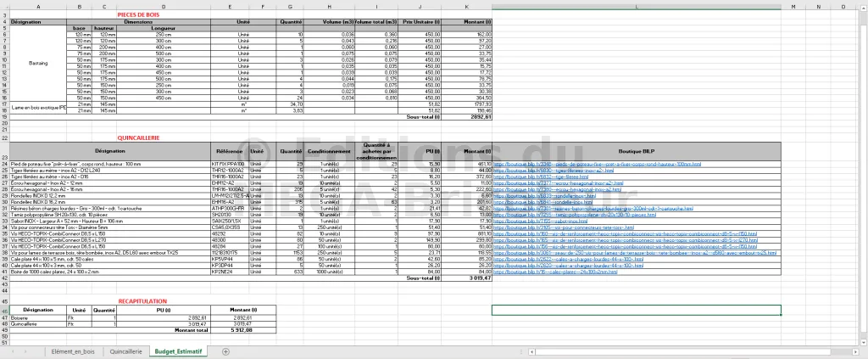
Task: Switch to the Elément_en_bois sheet tab
Action: (73, 351)
